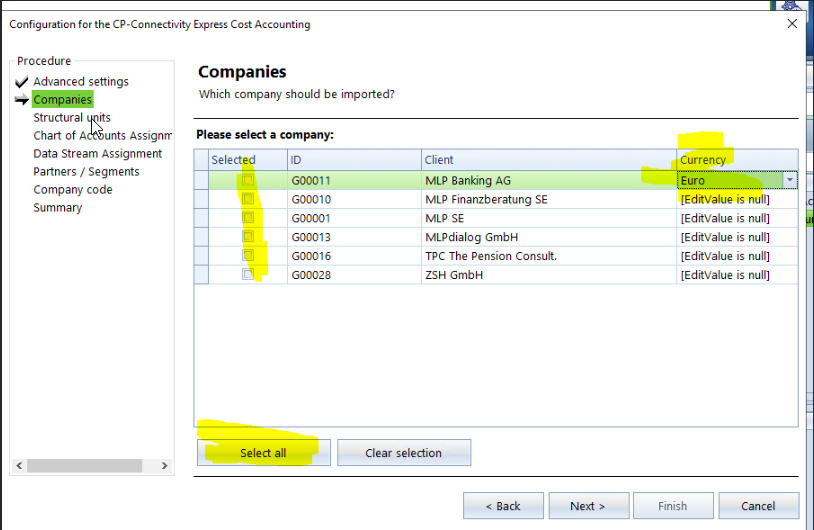Select the ZSH GmbH row checkbox

(x=248, y=274)
